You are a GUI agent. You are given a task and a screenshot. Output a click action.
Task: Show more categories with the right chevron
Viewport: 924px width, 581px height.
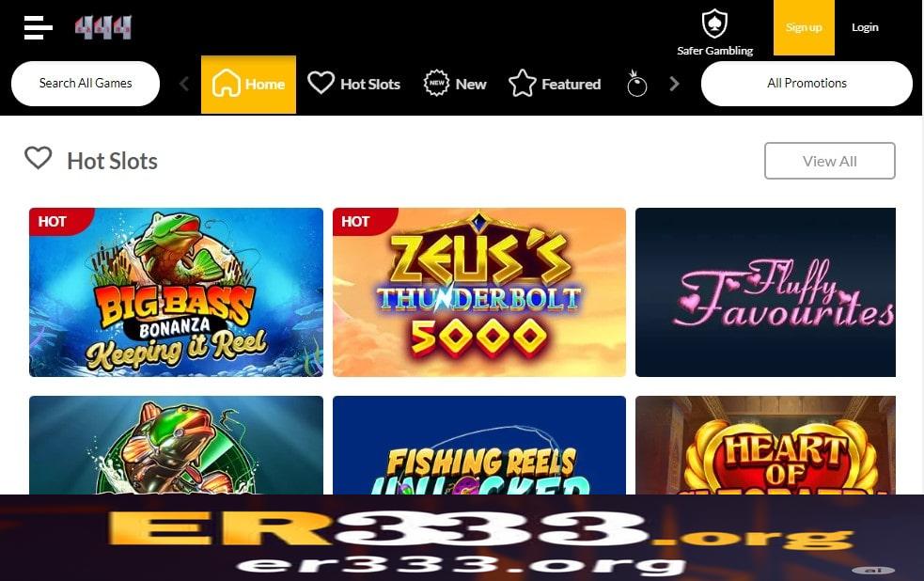[674, 84]
